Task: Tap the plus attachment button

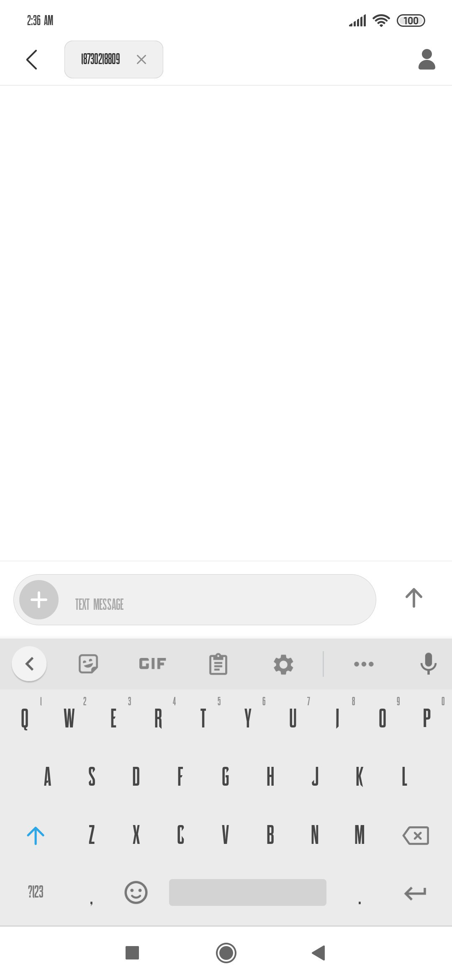Action: 39,600
